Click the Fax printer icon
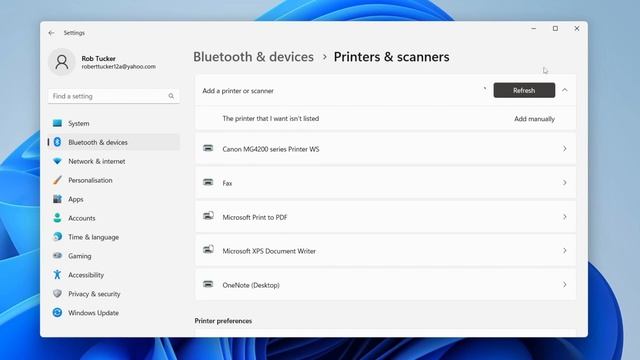This screenshot has width=640, height=360. pyautogui.click(x=208, y=182)
